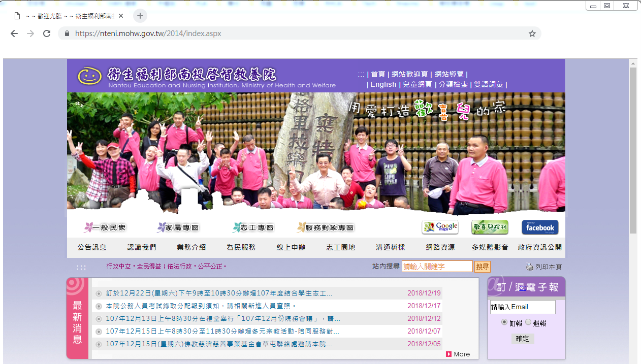Click the 請輸入Email input field

523,307
